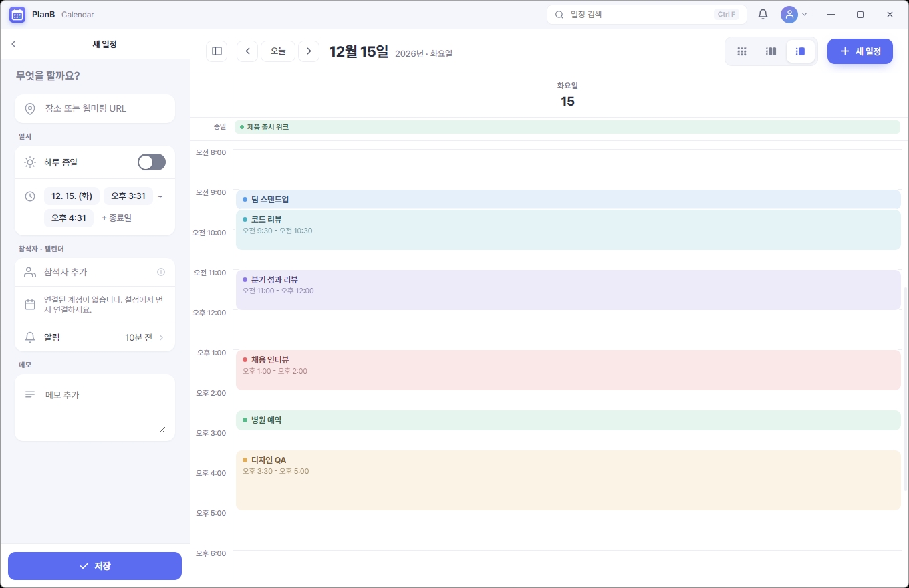Expand the chevron next to 10분 전
Viewport: 909px width, 588px height.
[161, 337]
